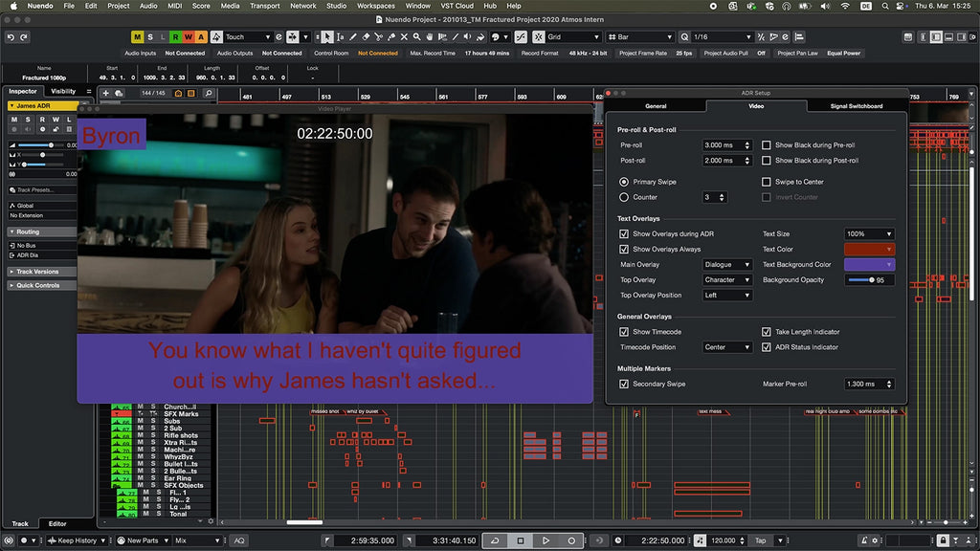Image resolution: width=980 pixels, height=551 pixels.
Task: Open the Top Overlay Character dropdown
Action: tap(727, 280)
